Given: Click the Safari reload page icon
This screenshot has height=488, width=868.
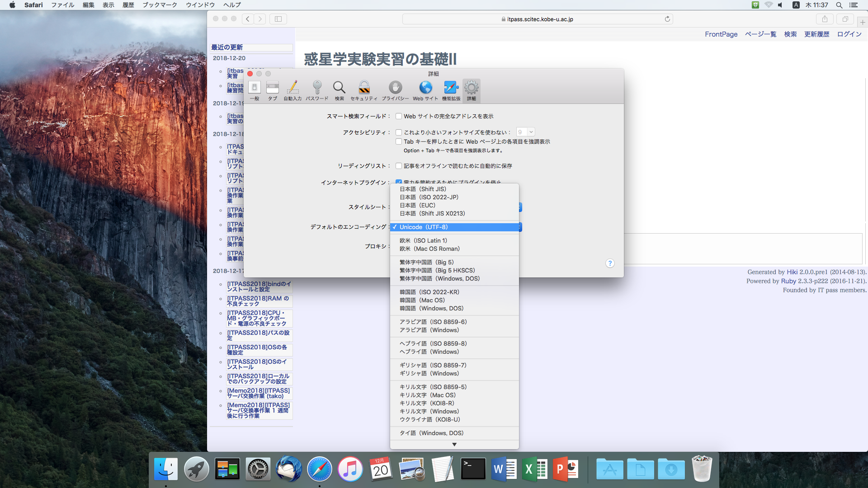Looking at the screenshot, I should point(667,19).
